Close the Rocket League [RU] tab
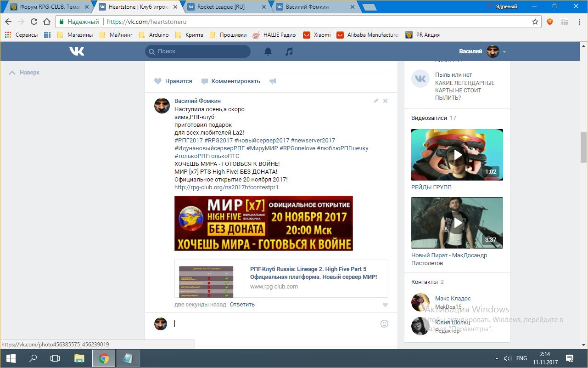Image resolution: width=588 pixels, height=368 pixels. tap(264, 7)
